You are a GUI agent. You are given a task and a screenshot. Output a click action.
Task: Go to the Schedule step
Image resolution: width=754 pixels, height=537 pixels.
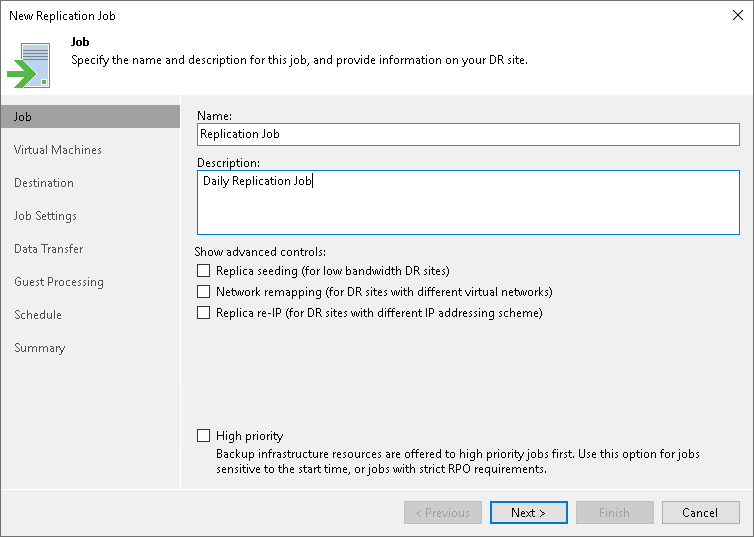pyautogui.click(x=38, y=315)
